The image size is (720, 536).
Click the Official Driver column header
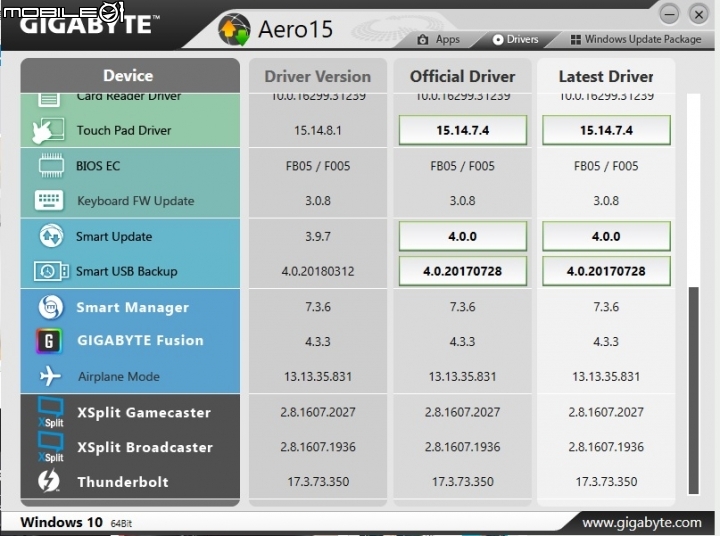coord(462,76)
